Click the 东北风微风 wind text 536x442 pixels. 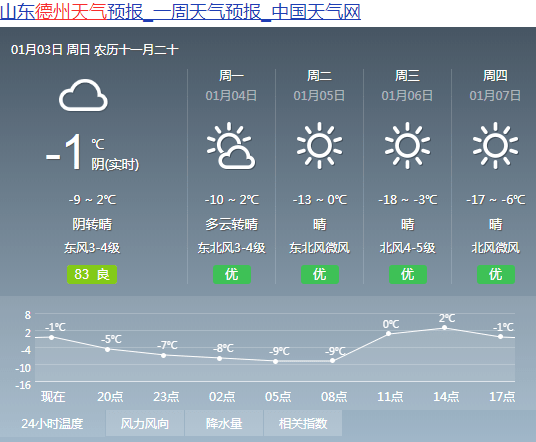pyautogui.click(x=320, y=248)
